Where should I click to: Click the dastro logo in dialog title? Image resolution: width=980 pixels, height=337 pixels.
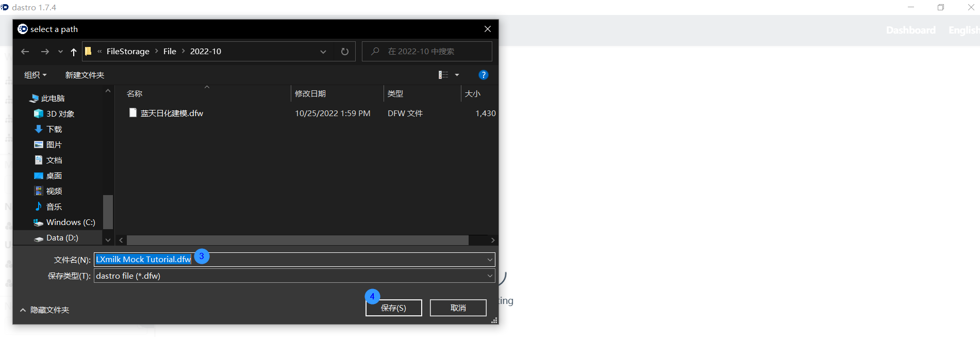click(x=23, y=29)
